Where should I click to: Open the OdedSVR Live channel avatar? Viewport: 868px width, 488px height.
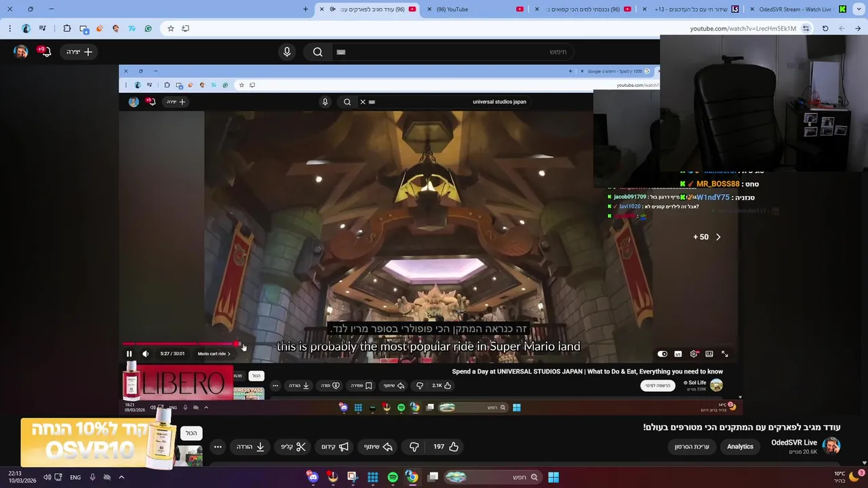(831, 446)
